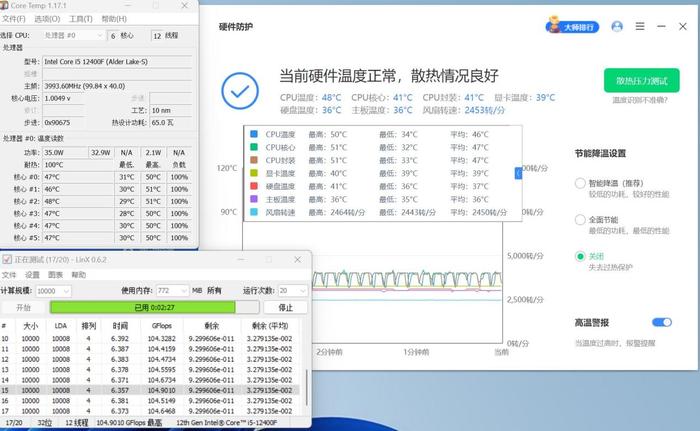Select LinX result row number 17
Screen dimensions: 700x431
(150, 411)
